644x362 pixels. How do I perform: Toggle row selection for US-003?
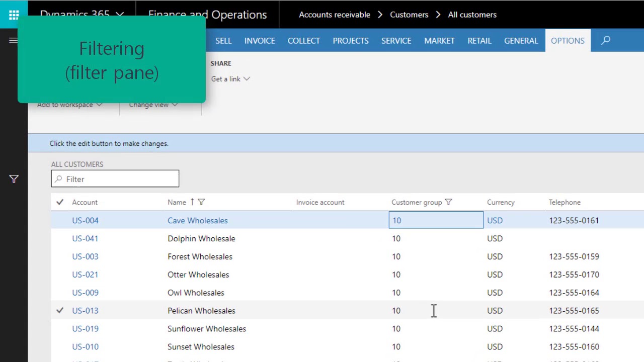[x=60, y=256]
